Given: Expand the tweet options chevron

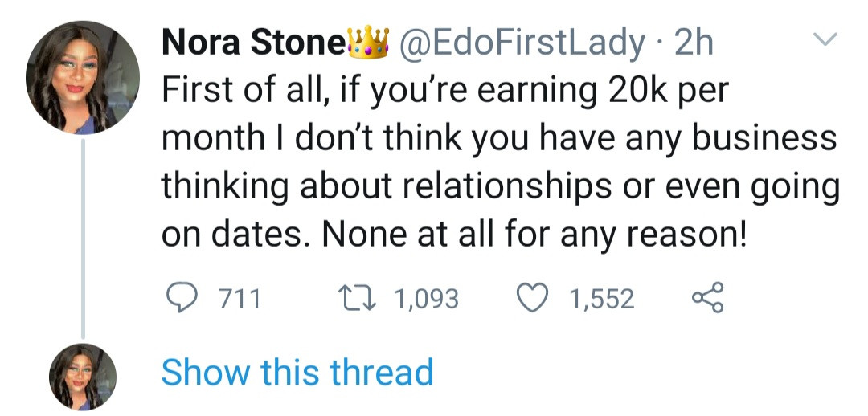Looking at the screenshot, I should click(825, 39).
